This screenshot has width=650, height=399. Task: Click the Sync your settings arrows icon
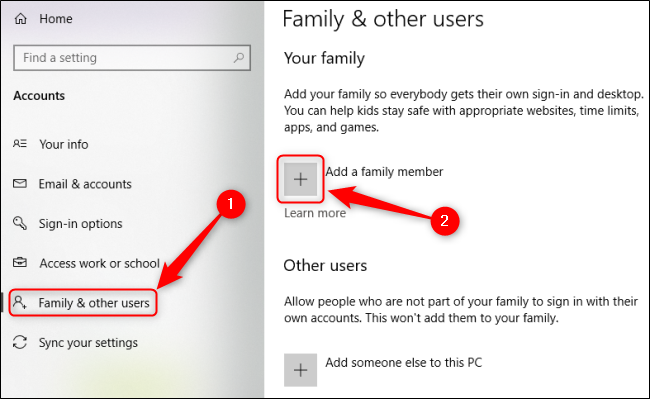click(20, 342)
